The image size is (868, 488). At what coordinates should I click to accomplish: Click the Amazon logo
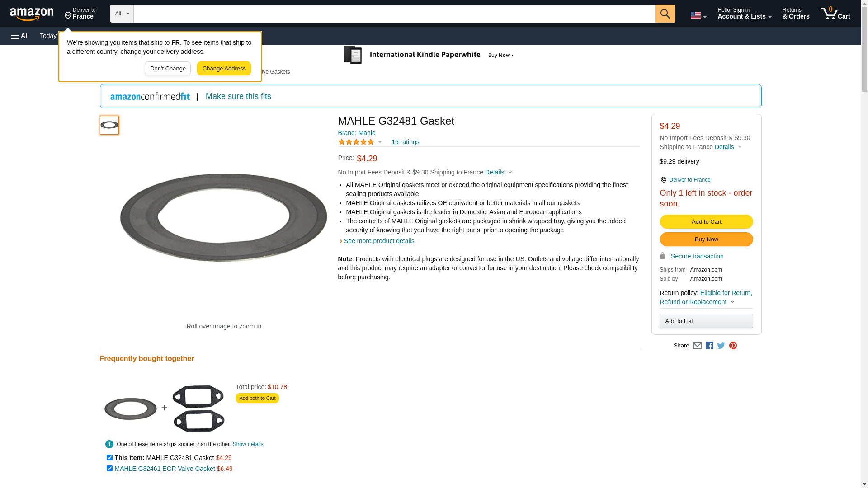click(32, 14)
